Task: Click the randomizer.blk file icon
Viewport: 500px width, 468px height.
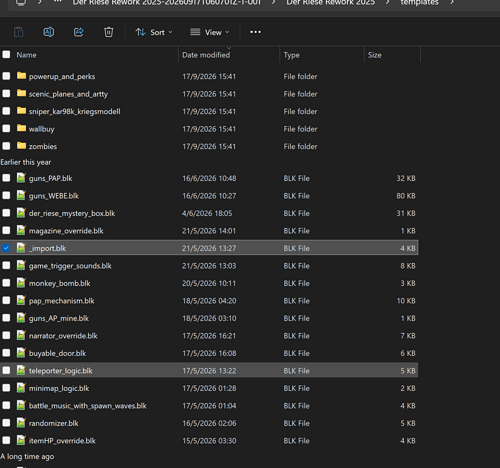Action: click(21, 423)
